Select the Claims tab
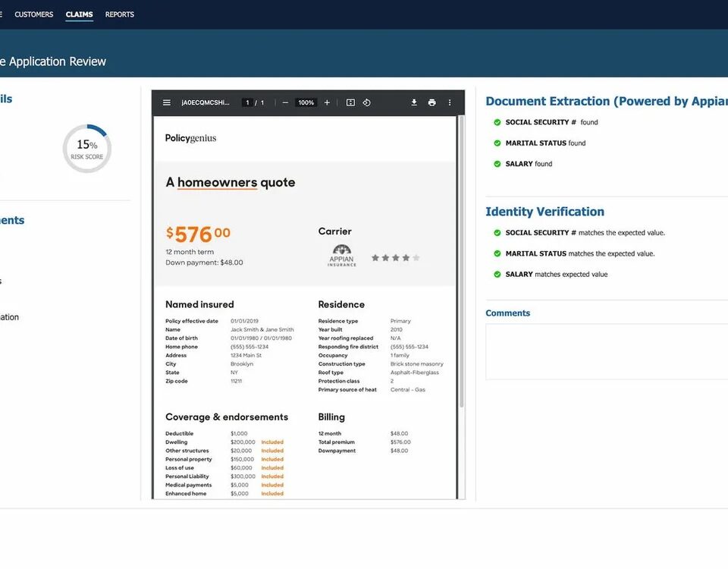 [x=79, y=14]
